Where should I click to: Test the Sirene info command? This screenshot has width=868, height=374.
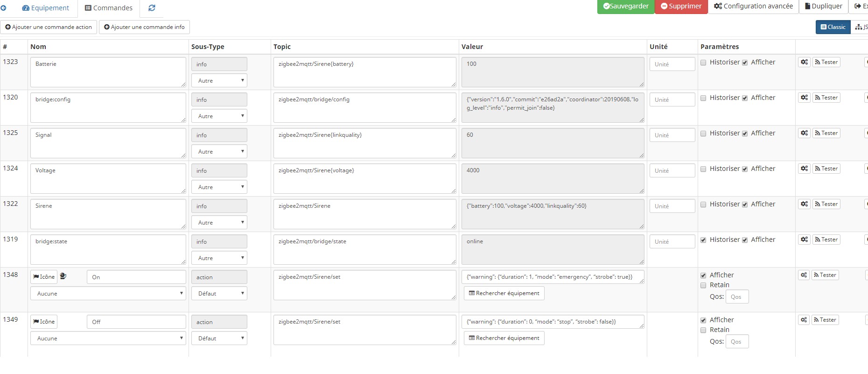(826, 204)
